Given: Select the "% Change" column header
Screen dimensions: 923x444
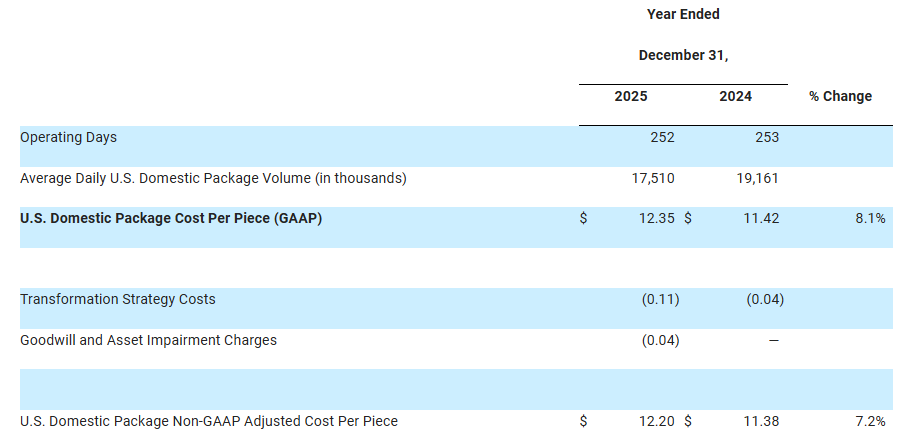Looking at the screenshot, I should coord(840,96).
